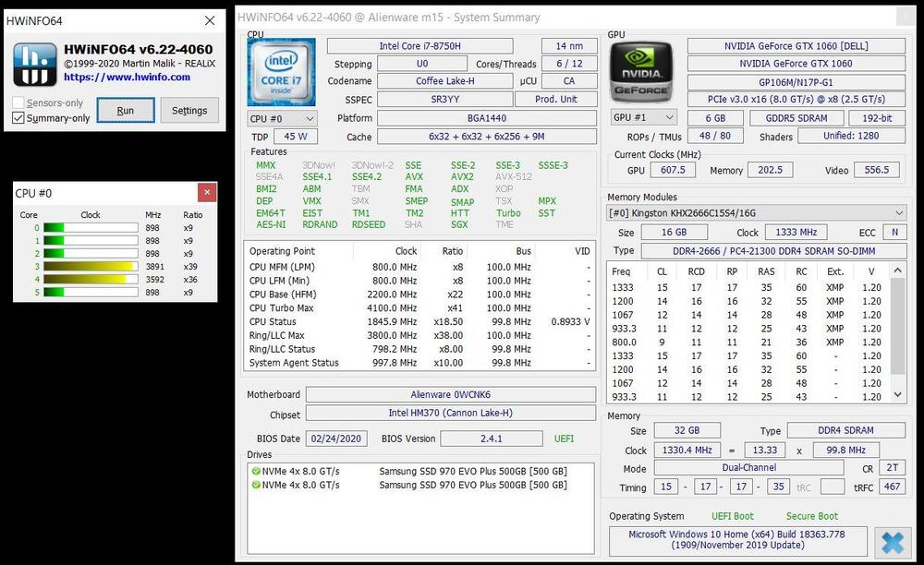
Task: Visit the hwinfo.com website link
Action: pyautogui.click(x=127, y=78)
